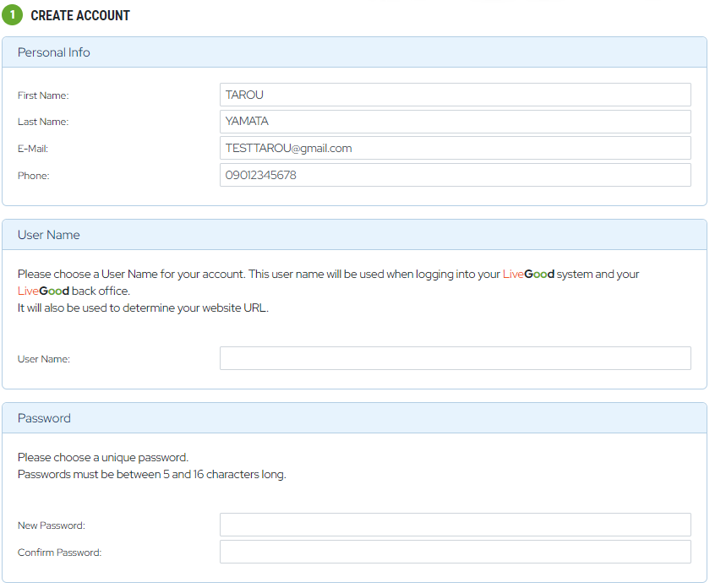This screenshot has height=588, width=715.
Task: Click the Phone label text
Action: click(x=34, y=176)
